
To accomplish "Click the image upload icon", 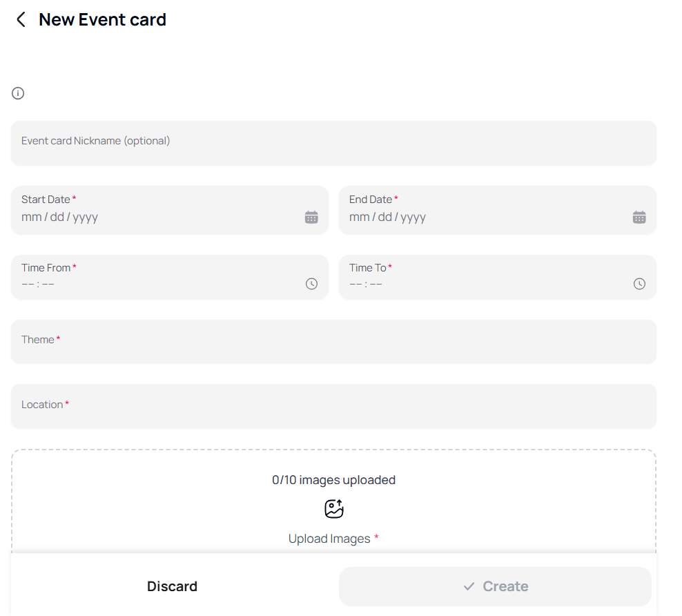I will (x=334, y=508).
